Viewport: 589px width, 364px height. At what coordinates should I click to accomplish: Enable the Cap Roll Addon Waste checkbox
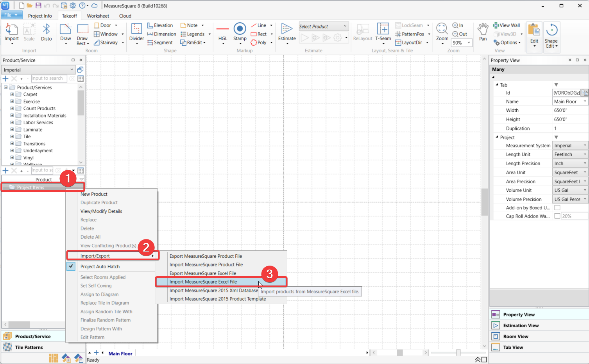557,216
